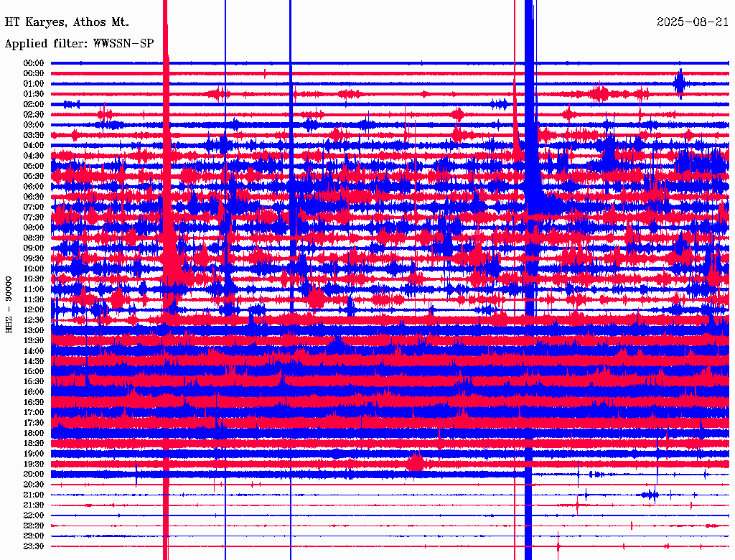Select the 01:30 time label
Viewport: 735px width, 560px height.
(x=34, y=94)
